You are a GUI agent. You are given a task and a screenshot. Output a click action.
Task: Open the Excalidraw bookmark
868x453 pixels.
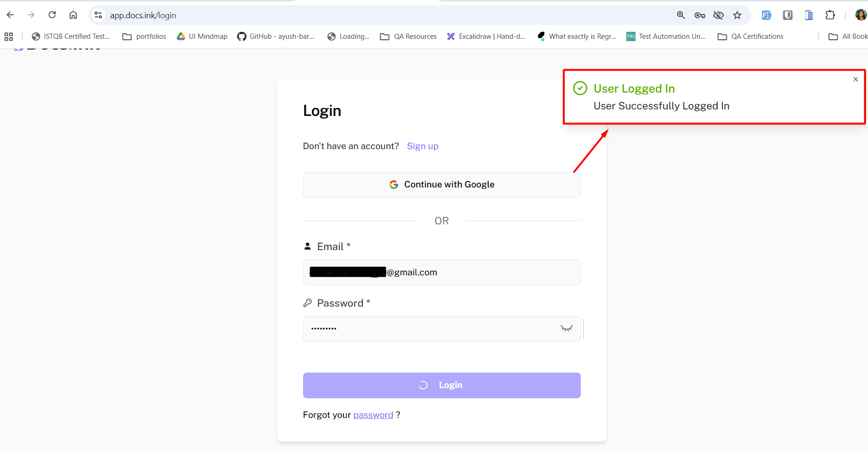(x=486, y=36)
